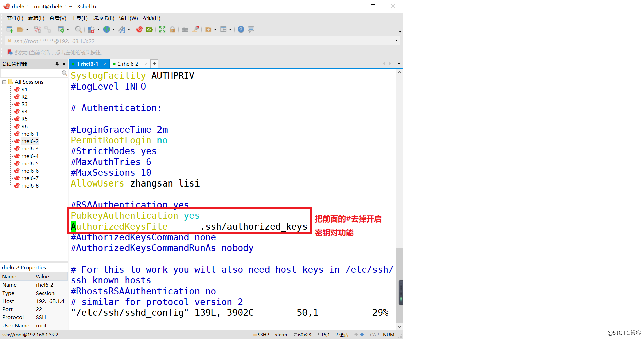Open the 帮助(H) menu
Image resolution: width=644 pixels, height=339 pixels.
point(152,18)
